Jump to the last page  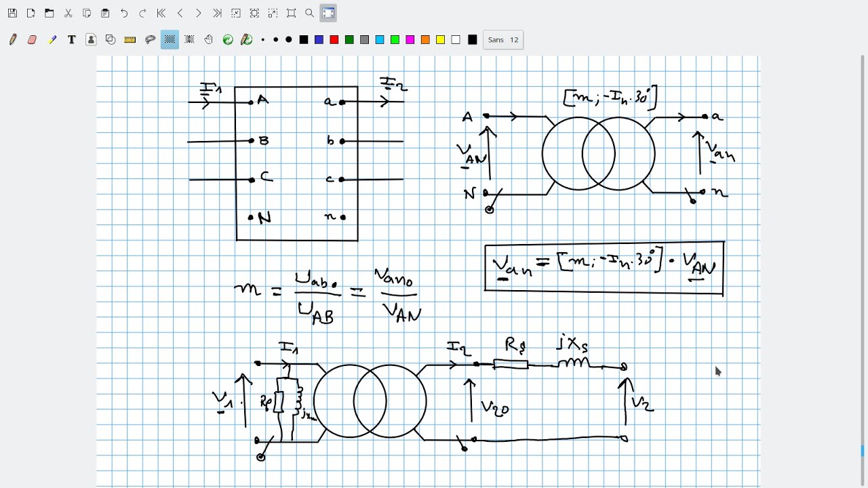pos(217,13)
